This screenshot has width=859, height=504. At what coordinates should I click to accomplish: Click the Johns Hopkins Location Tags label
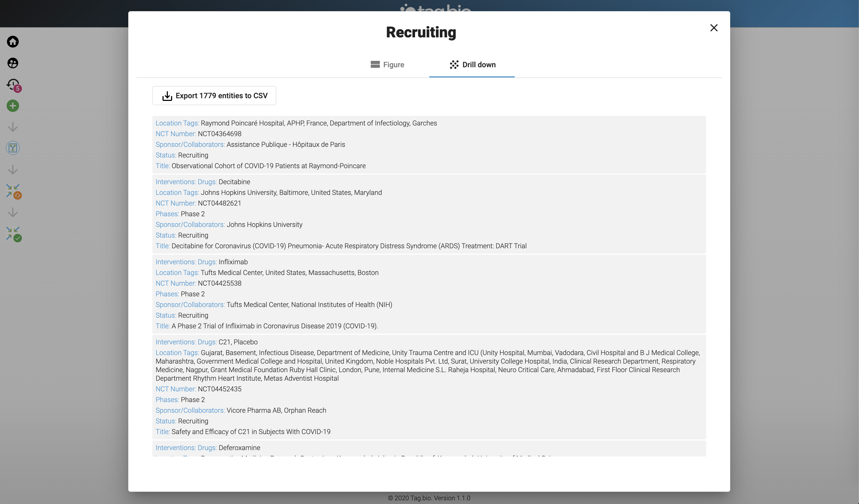pos(177,192)
